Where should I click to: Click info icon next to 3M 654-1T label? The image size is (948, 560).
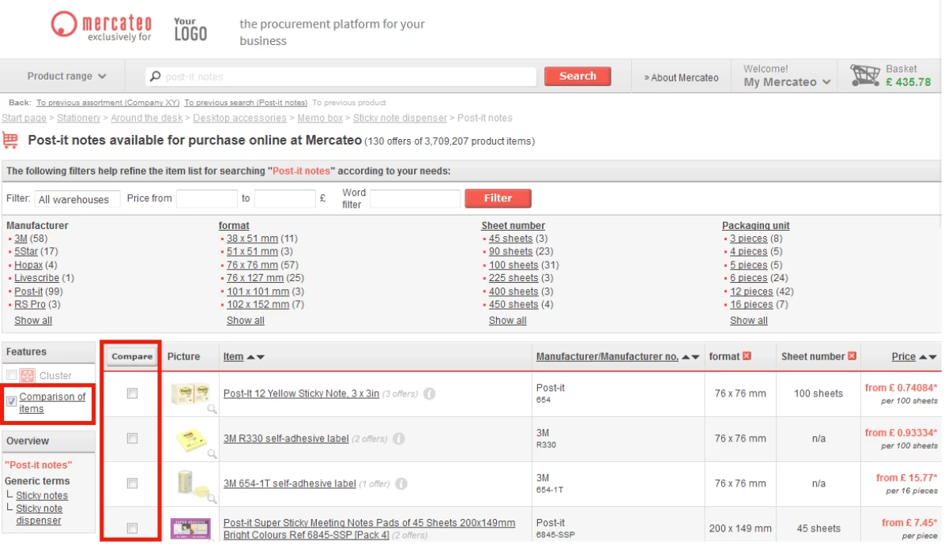[401, 483]
